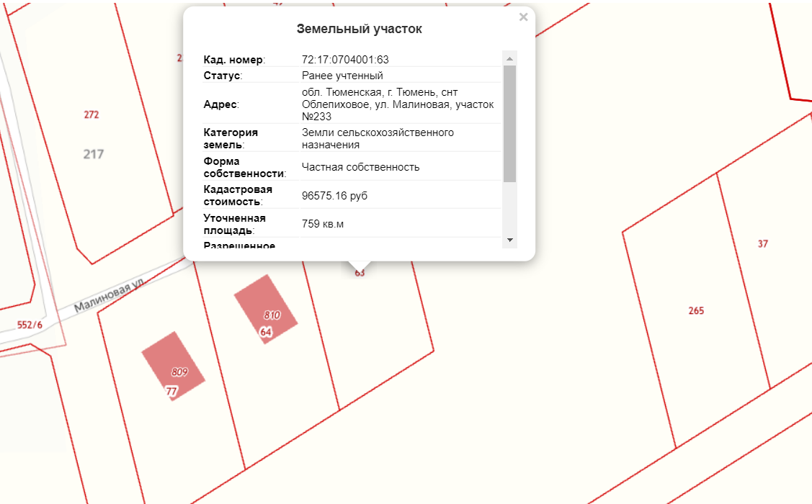Click the address text with Облепиховое
The image size is (812, 504).
click(398, 104)
